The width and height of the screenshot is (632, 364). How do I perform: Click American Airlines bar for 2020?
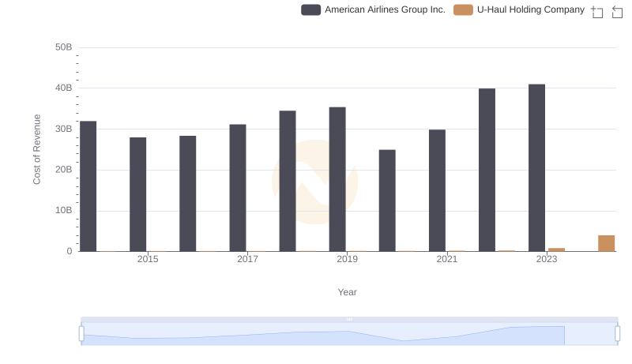pos(387,201)
